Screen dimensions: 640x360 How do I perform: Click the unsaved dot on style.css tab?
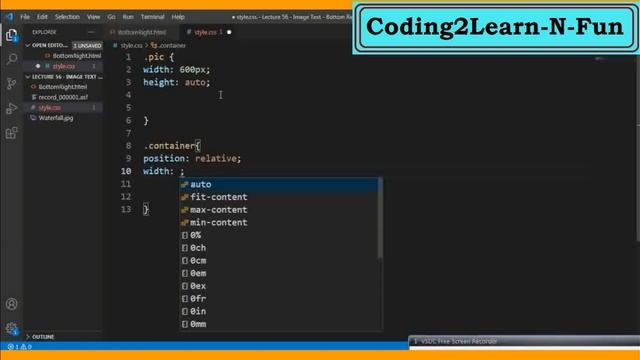[x=229, y=32]
